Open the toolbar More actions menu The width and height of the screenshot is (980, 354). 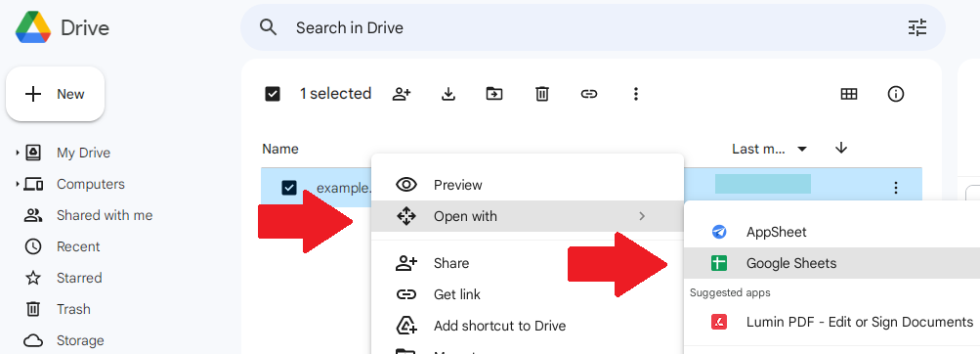tap(636, 94)
